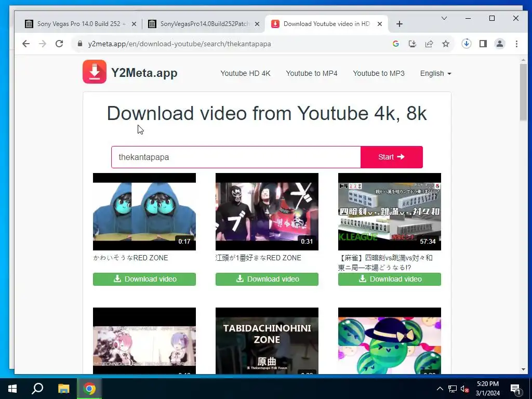Viewport: 532px width, 399px height.
Task: Click the 江頭が1番好きなRED ZONE title text
Action: coord(258,258)
